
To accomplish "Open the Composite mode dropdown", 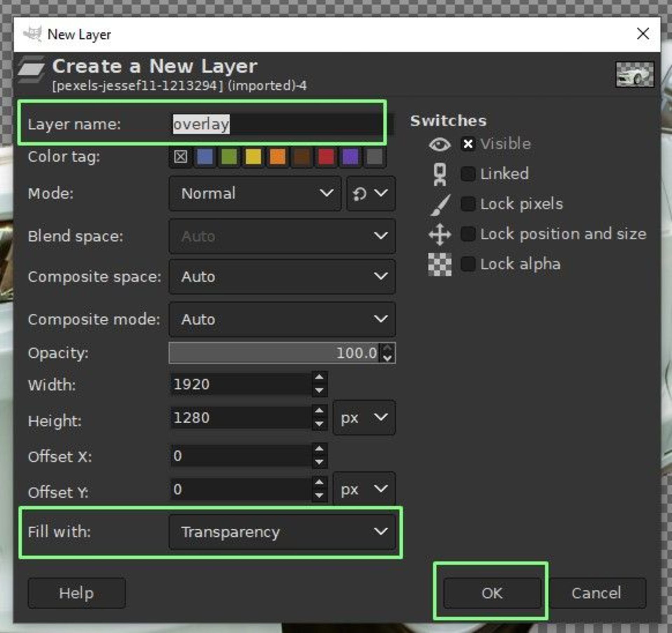I will pyautogui.click(x=282, y=319).
